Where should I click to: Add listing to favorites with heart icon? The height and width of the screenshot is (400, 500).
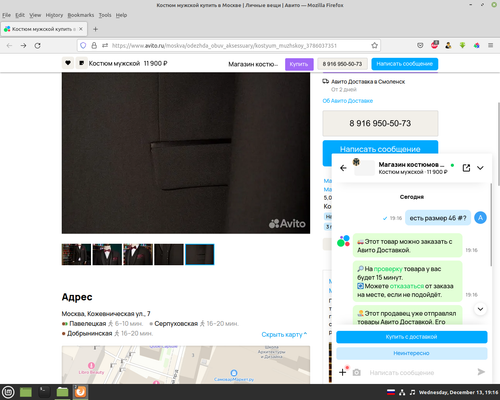click(68, 63)
